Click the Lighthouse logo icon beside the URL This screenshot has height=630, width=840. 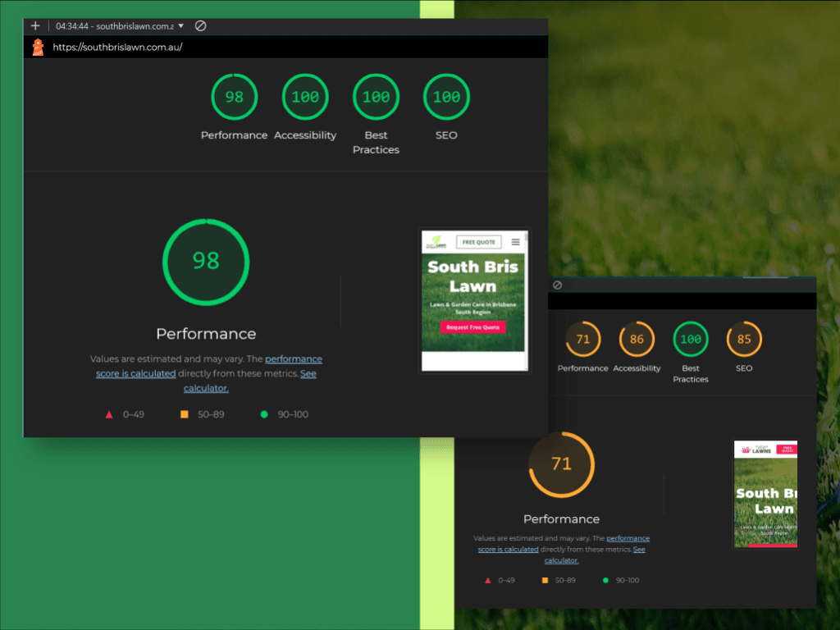tap(38, 47)
